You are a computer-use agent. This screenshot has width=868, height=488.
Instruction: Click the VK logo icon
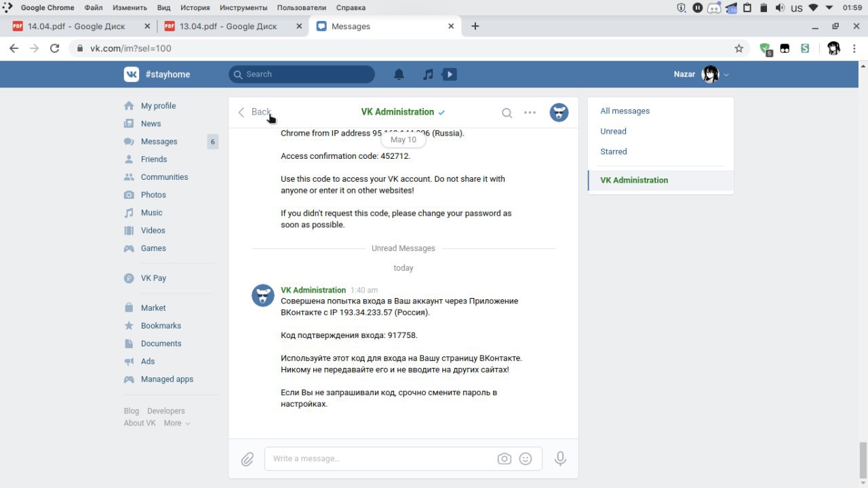click(x=132, y=74)
